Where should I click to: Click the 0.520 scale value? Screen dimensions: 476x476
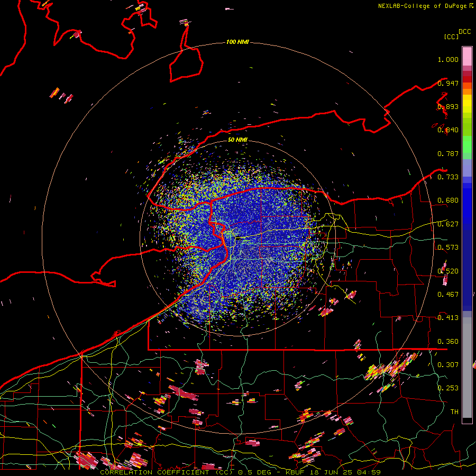click(448, 271)
